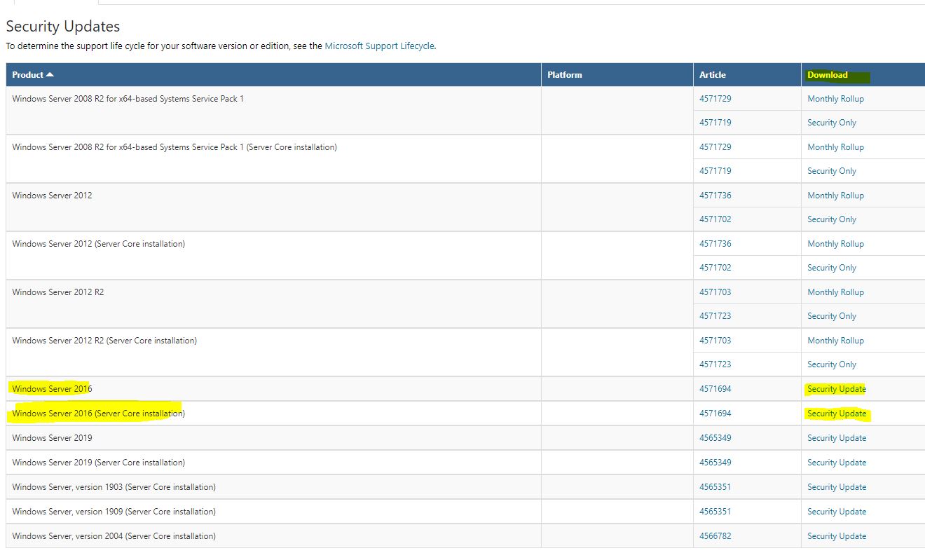The image size is (925, 560).
Task: Open article 4571703 for Server 2012 R2 non-Core
Action: (x=715, y=292)
